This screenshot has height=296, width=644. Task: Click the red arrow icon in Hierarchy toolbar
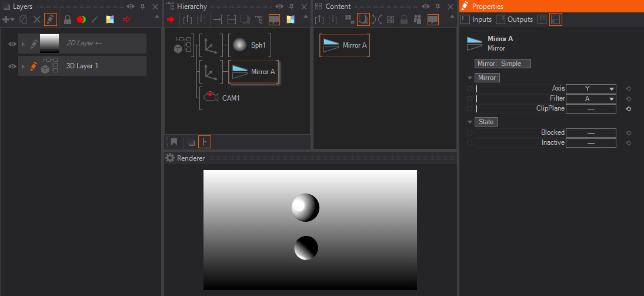(x=171, y=19)
